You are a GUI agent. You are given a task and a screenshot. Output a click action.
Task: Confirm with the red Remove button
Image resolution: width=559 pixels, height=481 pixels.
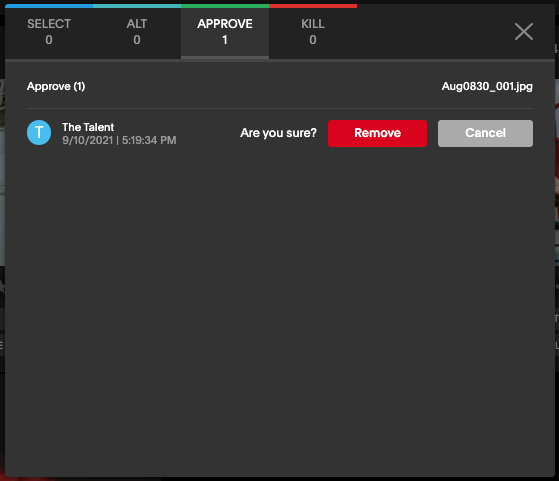point(377,133)
